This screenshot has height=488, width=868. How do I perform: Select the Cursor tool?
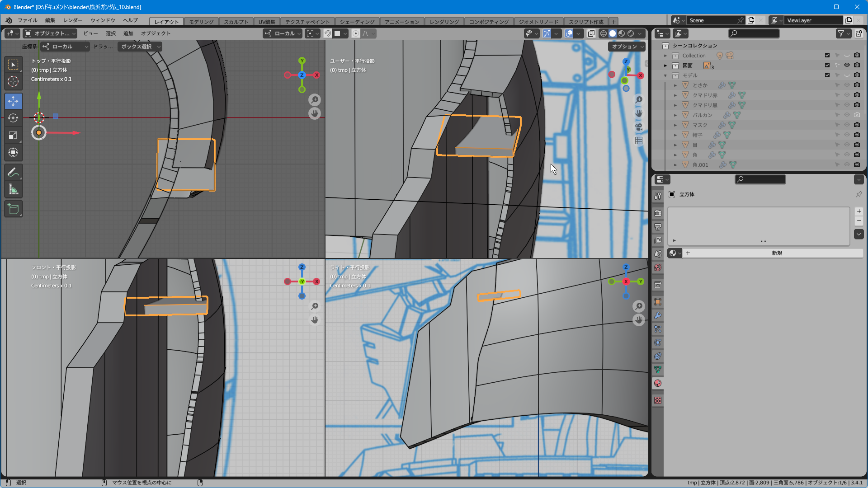pyautogui.click(x=13, y=81)
